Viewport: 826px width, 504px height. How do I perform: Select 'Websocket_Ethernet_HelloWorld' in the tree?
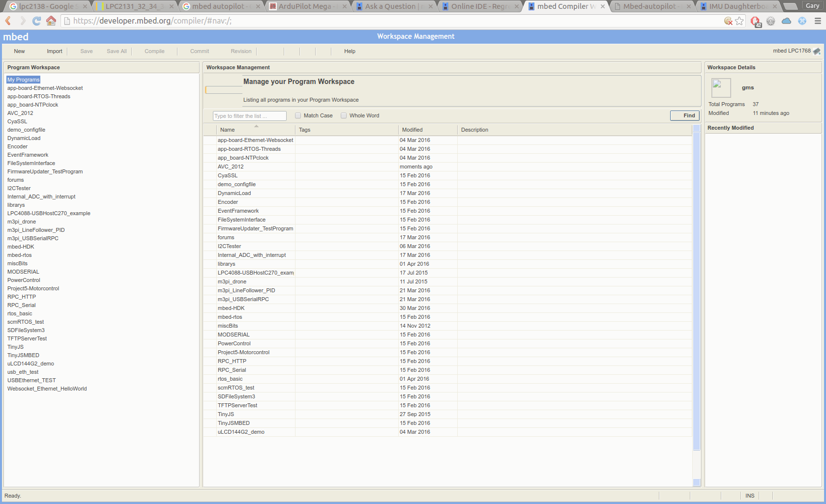coord(47,389)
